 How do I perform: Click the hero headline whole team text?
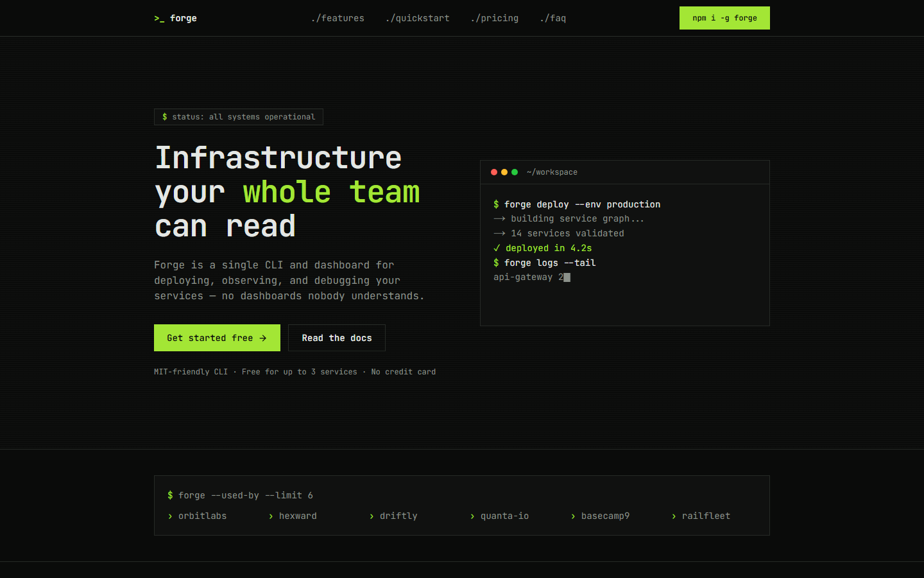point(331,192)
